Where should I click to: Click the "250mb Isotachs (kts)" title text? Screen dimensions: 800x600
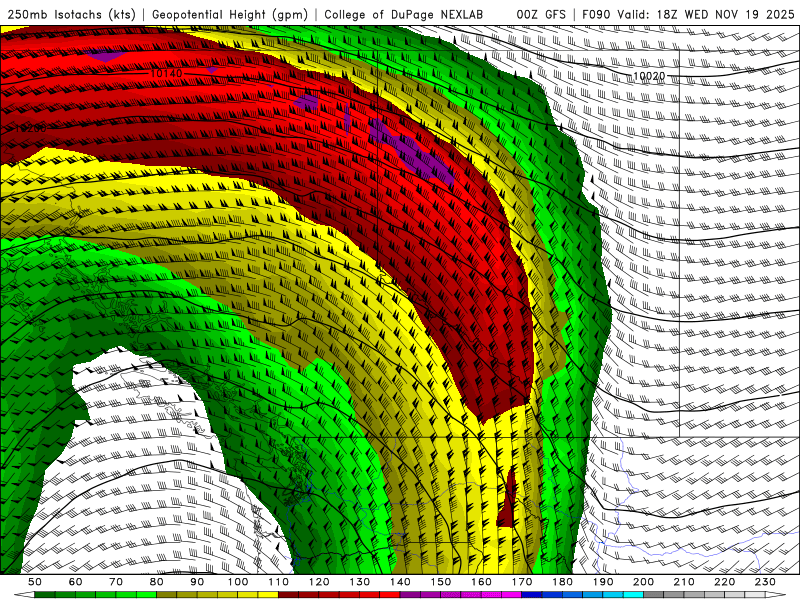pos(71,14)
